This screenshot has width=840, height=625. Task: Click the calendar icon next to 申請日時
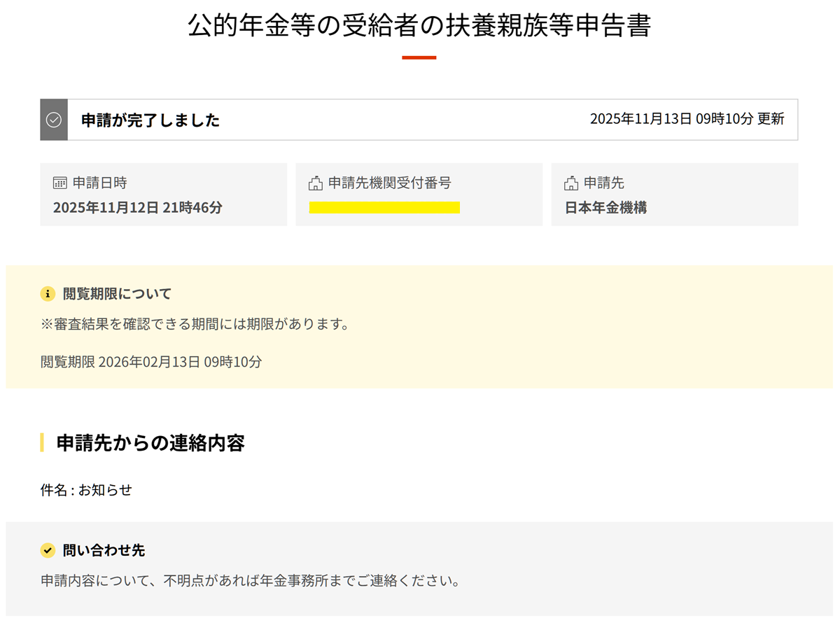pos(60,183)
